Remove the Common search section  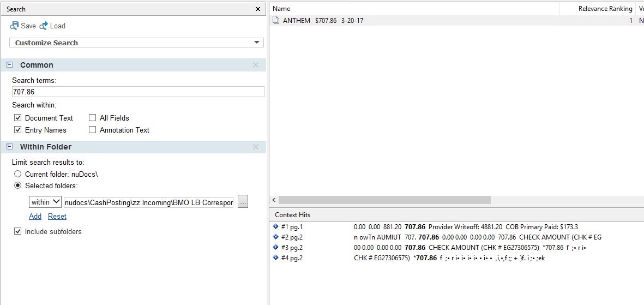[x=255, y=65]
